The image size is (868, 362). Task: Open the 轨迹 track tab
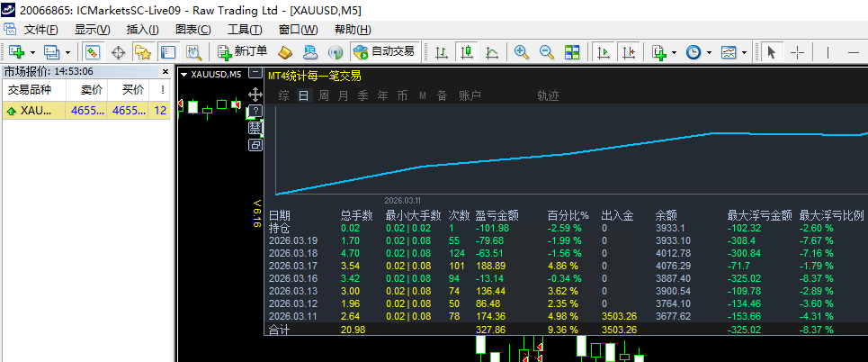pyautogui.click(x=548, y=95)
